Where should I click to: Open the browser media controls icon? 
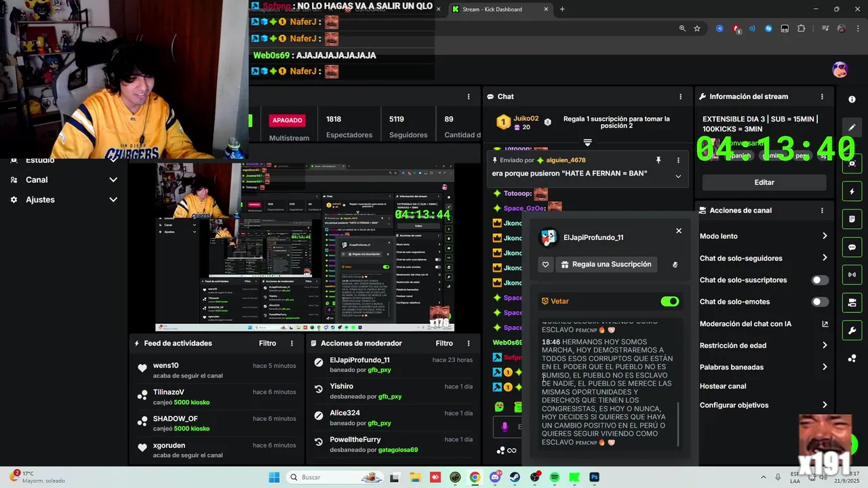[x=825, y=28]
